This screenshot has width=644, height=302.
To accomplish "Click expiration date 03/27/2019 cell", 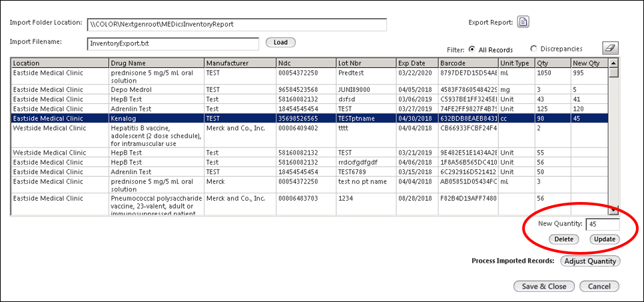I will [418, 109].
